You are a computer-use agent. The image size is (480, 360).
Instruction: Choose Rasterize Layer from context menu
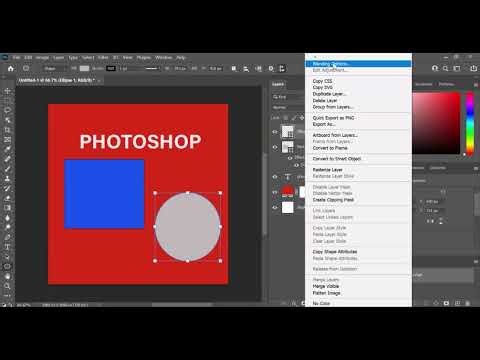pos(358,170)
